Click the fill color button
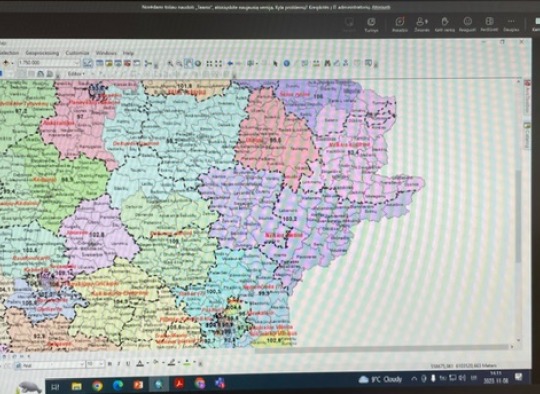Viewport: 540px width, 394px height. [156, 363]
